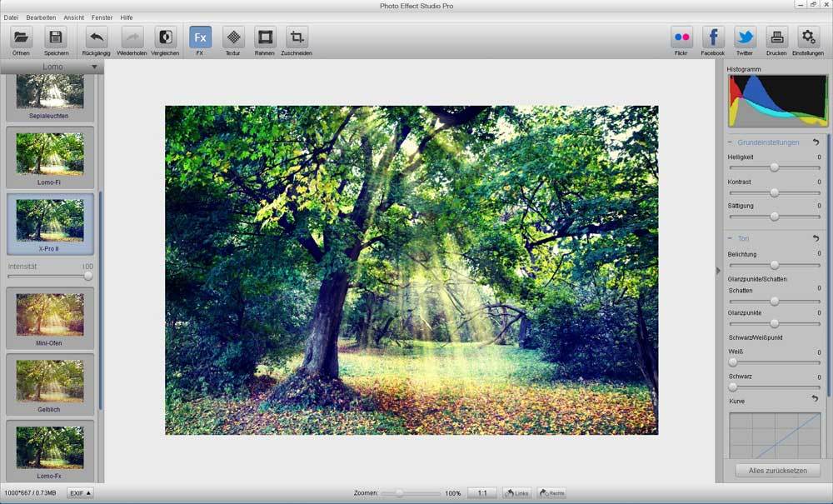Viewport: 833px width, 504px height.
Task: Open a photo with the Öffnen icon
Action: click(22, 37)
